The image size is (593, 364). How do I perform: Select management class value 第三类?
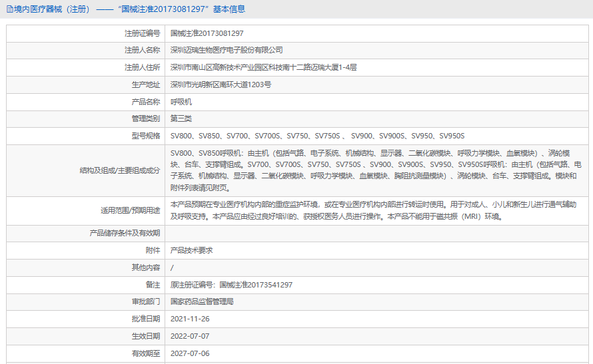coord(181,118)
